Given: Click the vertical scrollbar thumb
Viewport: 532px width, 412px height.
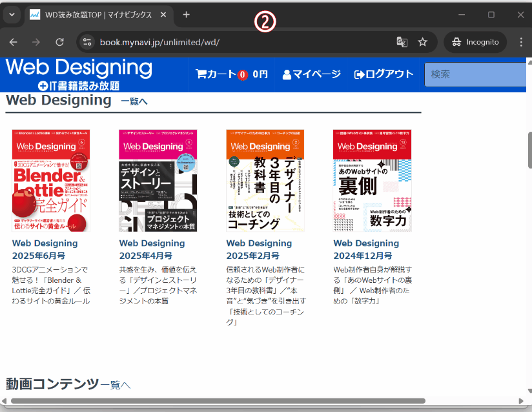Looking at the screenshot, I should tap(529, 150).
